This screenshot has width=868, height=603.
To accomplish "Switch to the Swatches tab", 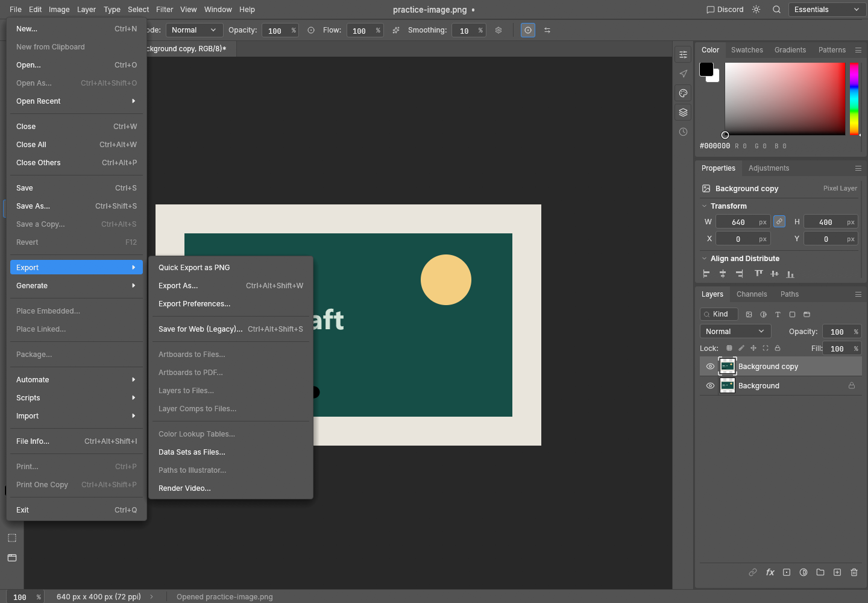I will click(x=747, y=50).
